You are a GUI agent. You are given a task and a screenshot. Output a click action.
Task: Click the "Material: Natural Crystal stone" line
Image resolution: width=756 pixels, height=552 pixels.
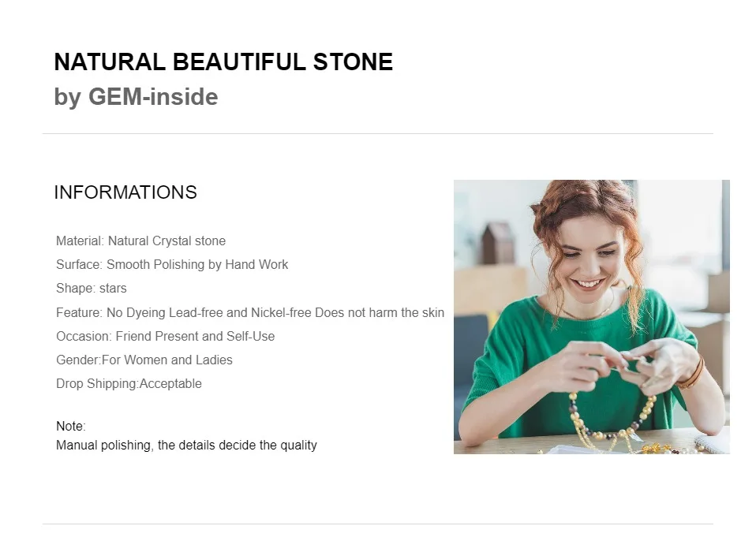tap(140, 241)
